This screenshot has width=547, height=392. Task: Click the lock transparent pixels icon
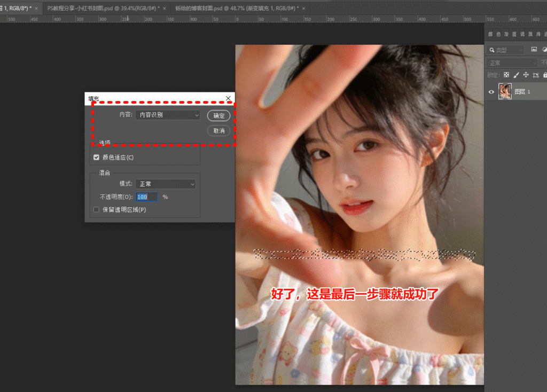click(x=506, y=75)
